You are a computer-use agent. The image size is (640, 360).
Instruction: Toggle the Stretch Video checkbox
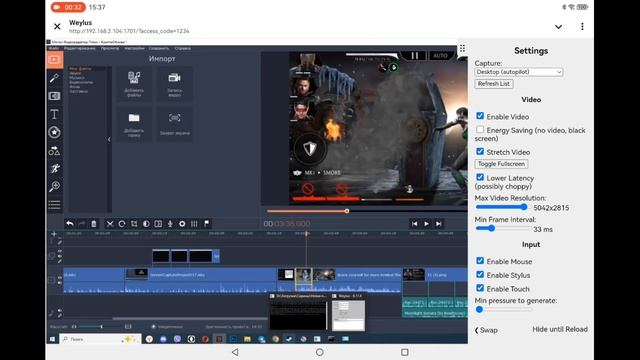pos(480,151)
